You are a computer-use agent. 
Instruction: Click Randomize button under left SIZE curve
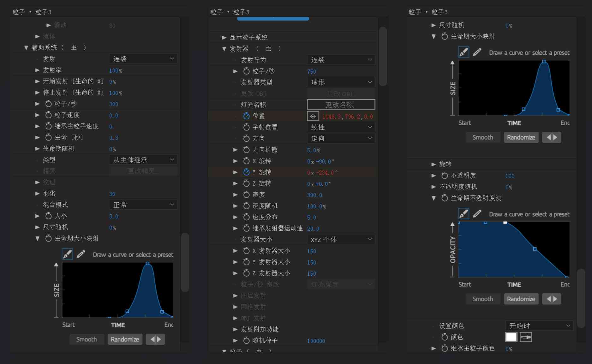125,339
